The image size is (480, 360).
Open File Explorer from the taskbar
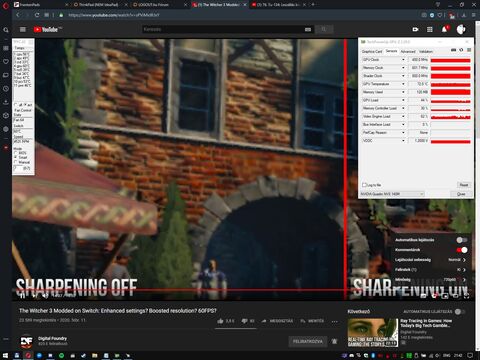tap(95, 356)
